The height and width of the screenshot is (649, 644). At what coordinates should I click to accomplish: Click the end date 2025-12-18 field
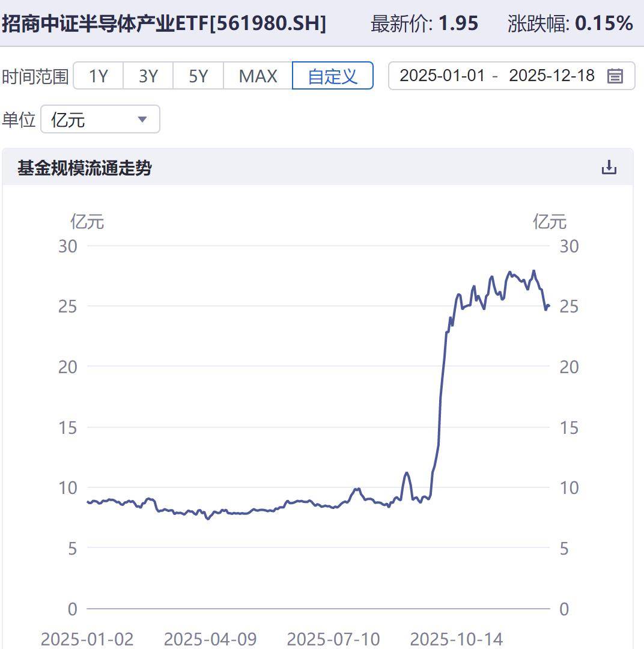(551, 76)
